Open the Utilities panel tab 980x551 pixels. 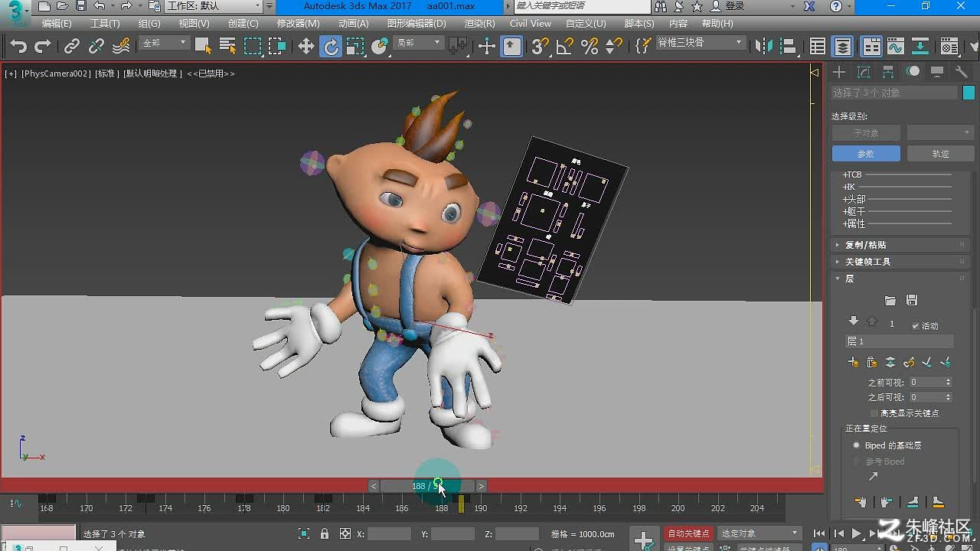coord(962,72)
